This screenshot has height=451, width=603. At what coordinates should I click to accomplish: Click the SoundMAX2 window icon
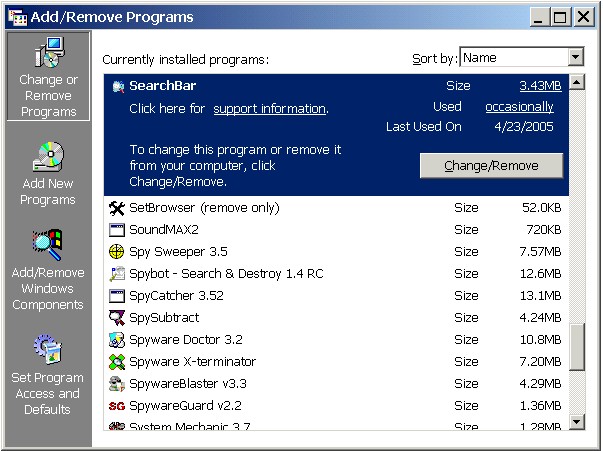point(117,230)
